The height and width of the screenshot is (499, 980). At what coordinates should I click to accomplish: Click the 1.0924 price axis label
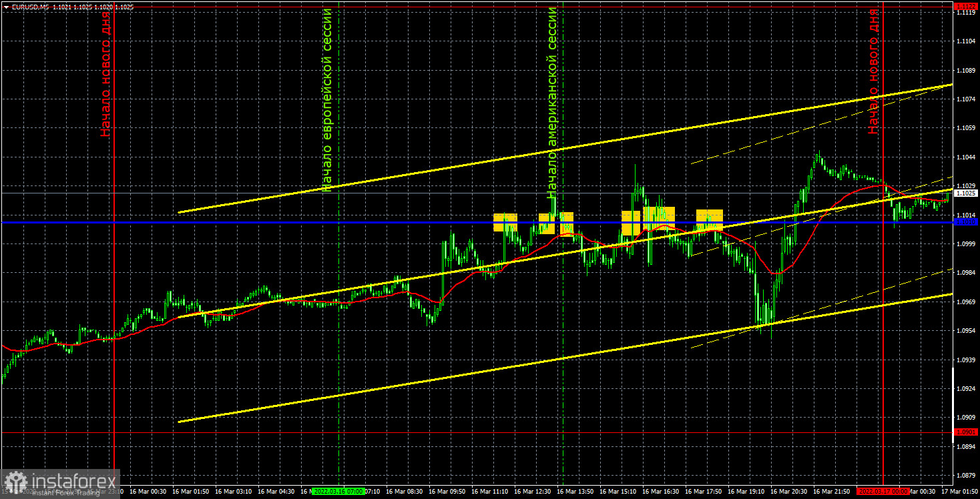point(965,388)
